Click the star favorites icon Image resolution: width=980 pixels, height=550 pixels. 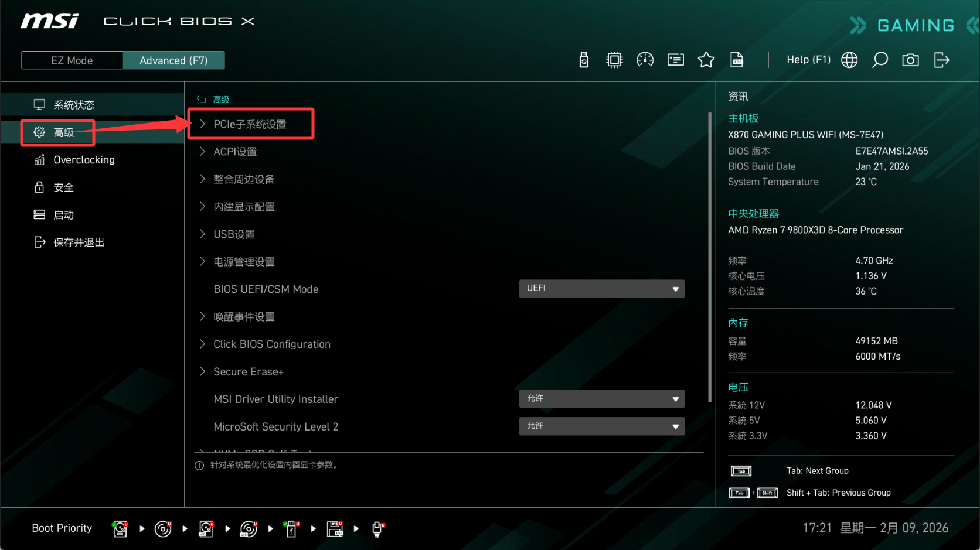[x=706, y=60]
